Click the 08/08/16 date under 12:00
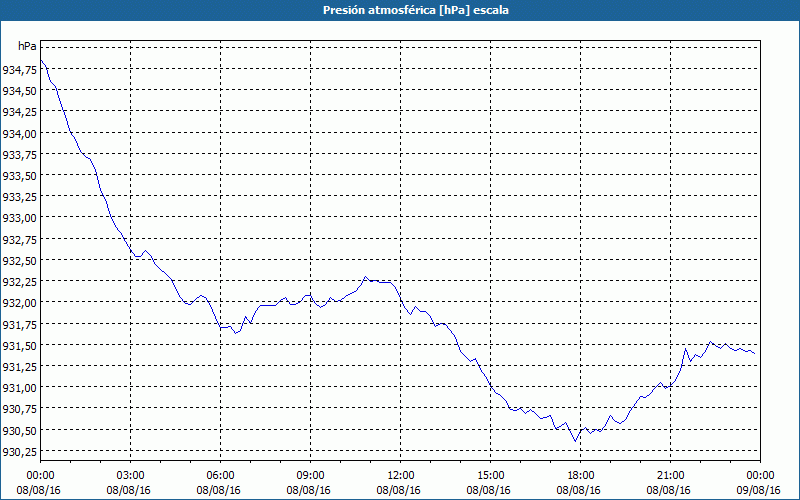The height and width of the screenshot is (500, 800). click(398, 490)
